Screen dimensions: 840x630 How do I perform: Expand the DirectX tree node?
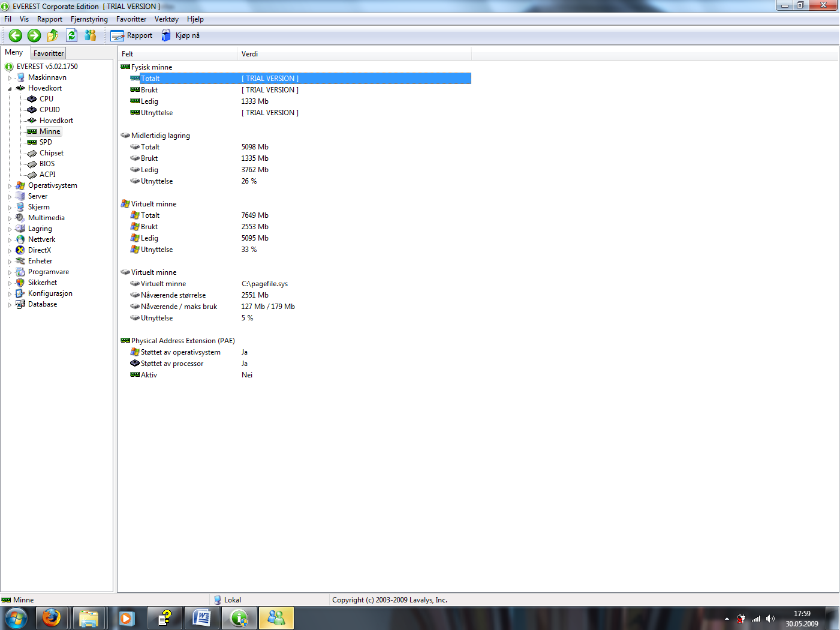(x=10, y=251)
